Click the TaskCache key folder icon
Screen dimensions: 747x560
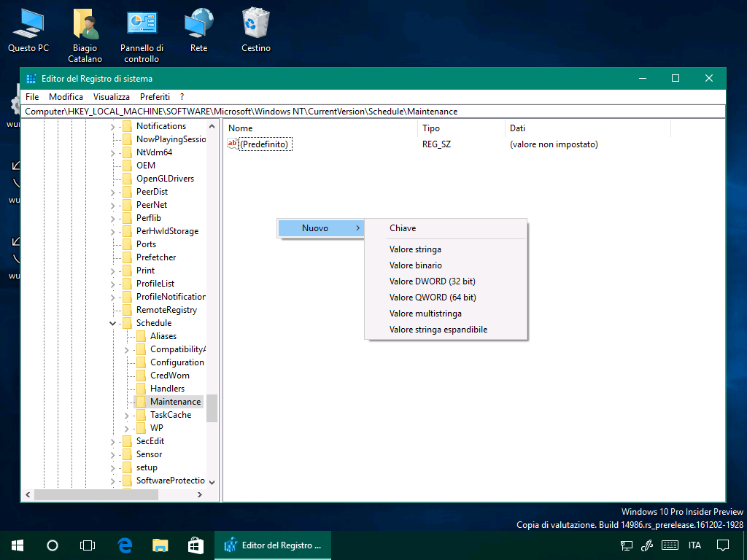tap(141, 415)
